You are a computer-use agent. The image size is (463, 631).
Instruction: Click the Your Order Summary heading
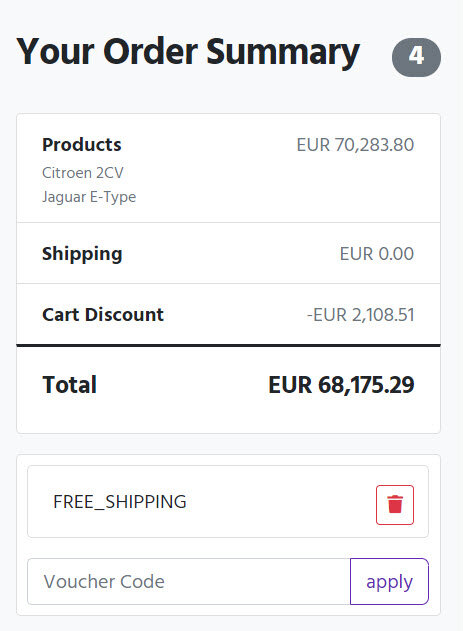click(188, 52)
